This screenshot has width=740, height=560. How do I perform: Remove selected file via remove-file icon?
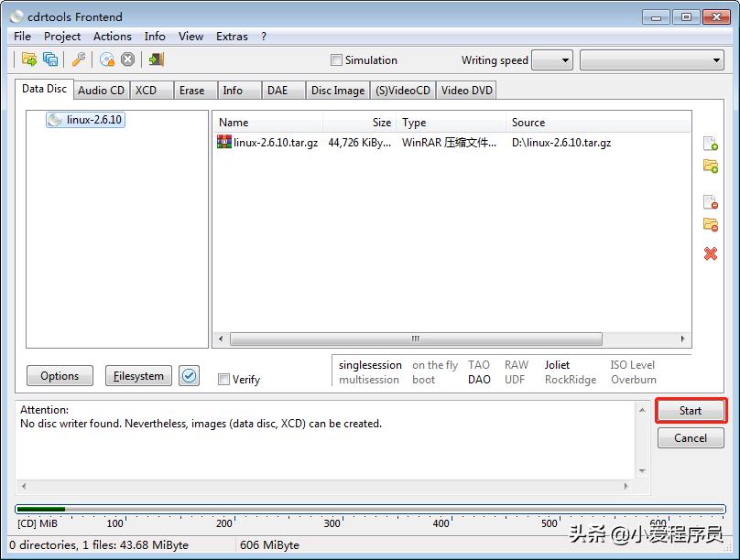(710, 200)
